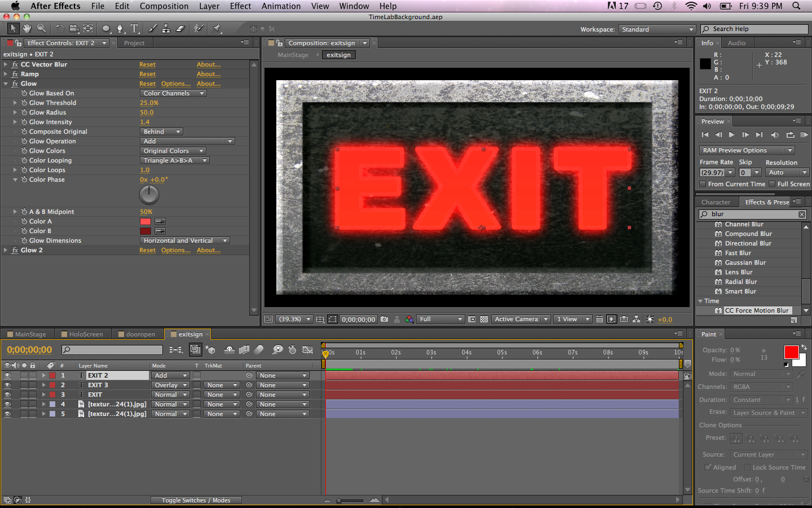Click the Glow Threshold value 25.0%
The image size is (812, 508).
[x=149, y=103]
